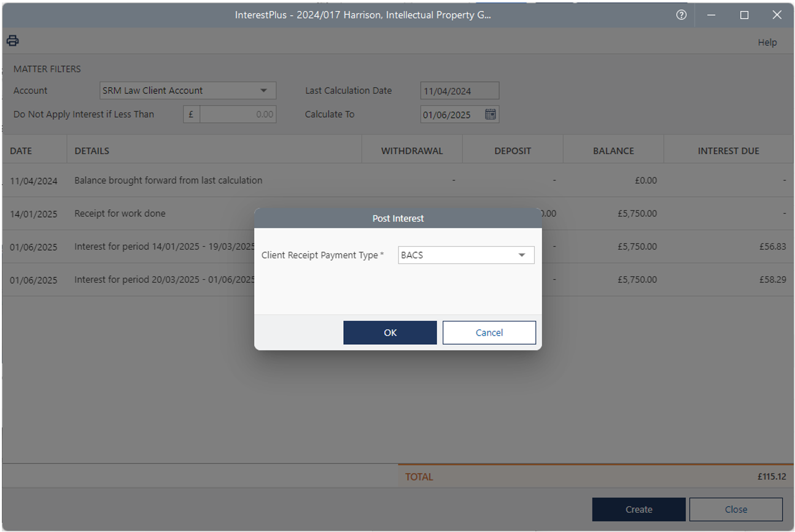The height and width of the screenshot is (532, 795).
Task: Select the 'Receipt for work done' row
Action: 120,214
